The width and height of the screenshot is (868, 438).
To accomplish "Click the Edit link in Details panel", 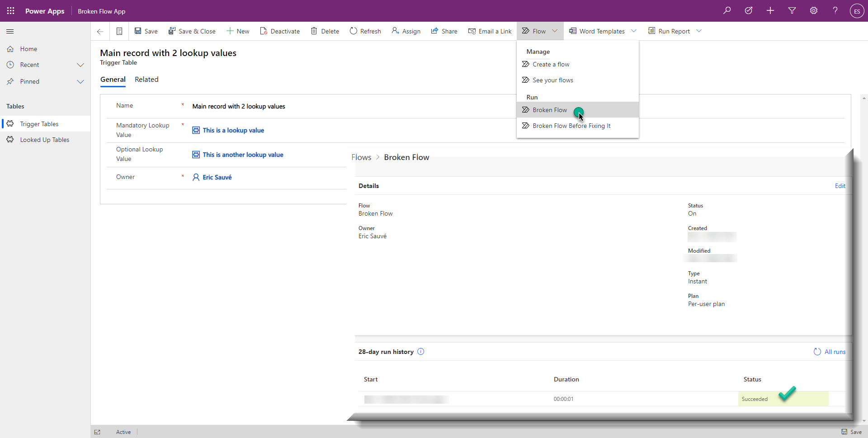I will pyautogui.click(x=840, y=186).
